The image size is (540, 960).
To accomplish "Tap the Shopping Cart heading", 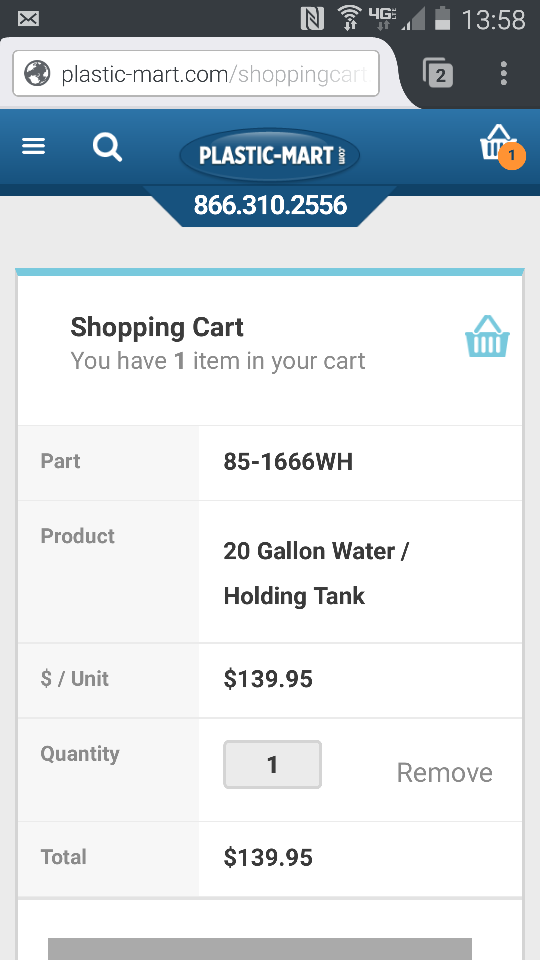I will (157, 328).
